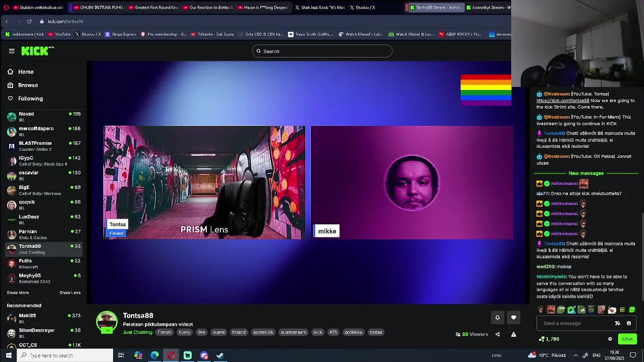Click the 1,780 channel points indicator
Viewport: 644px width, 362px height.
[x=549, y=339]
